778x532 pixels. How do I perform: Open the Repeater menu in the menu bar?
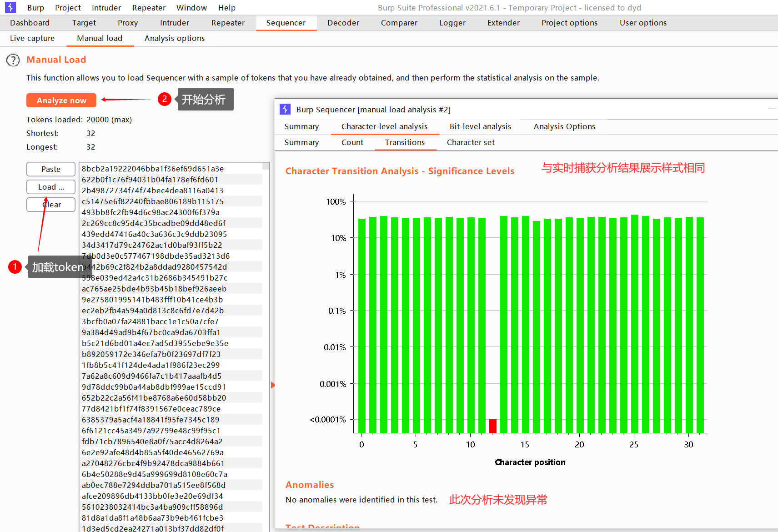click(x=149, y=8)
